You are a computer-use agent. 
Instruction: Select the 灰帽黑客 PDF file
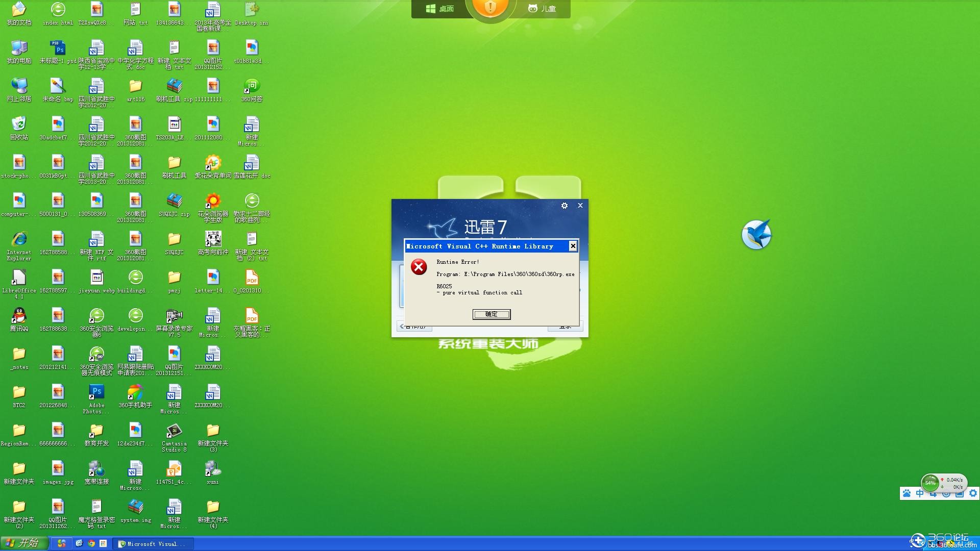coord(252,323)
